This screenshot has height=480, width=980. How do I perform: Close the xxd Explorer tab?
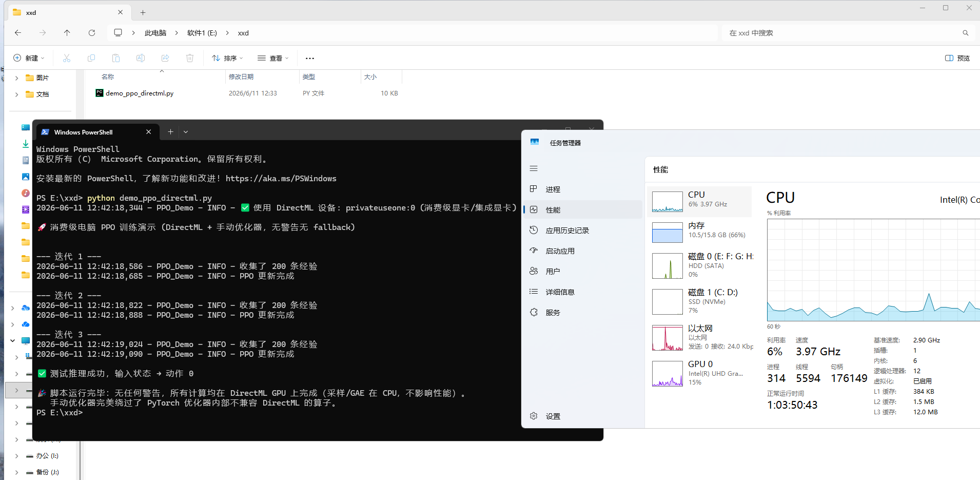tap(121, 12)
